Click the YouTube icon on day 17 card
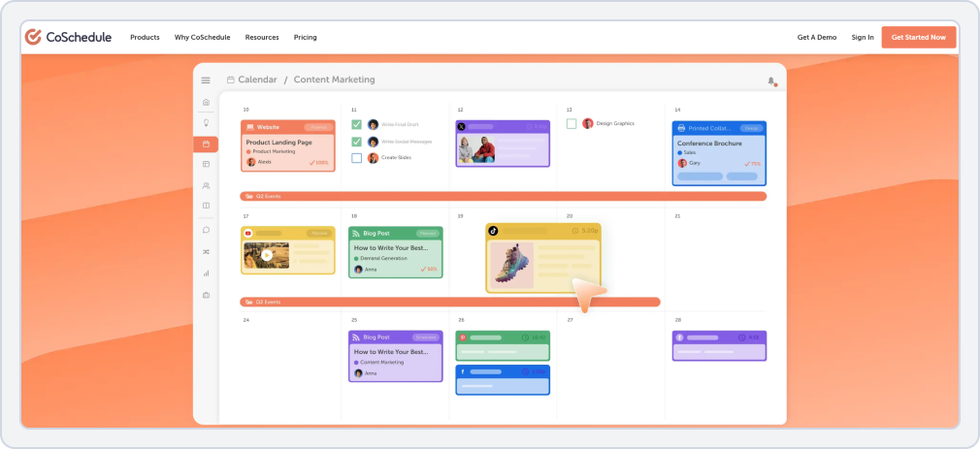Screen dimensions: 980x449 pyautogui.click(x=248, y=234)
